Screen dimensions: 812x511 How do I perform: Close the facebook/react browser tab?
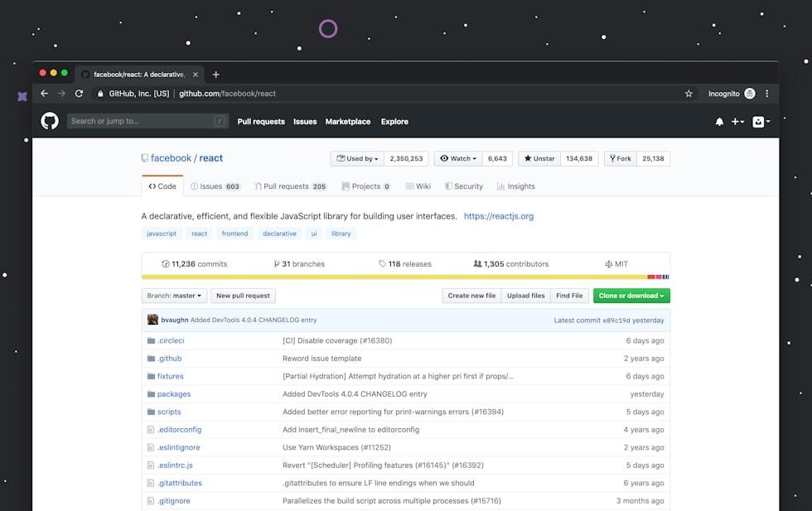coord(196,75)
